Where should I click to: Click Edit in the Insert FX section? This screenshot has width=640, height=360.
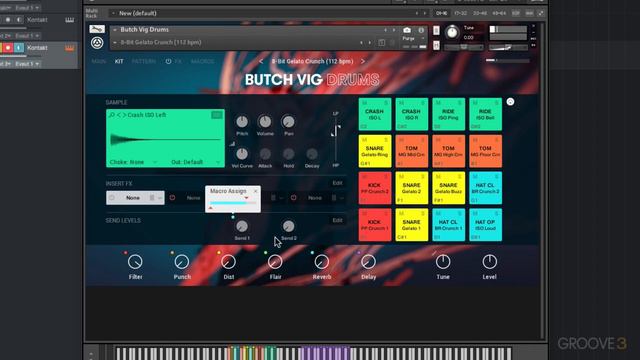click(337, 183)
